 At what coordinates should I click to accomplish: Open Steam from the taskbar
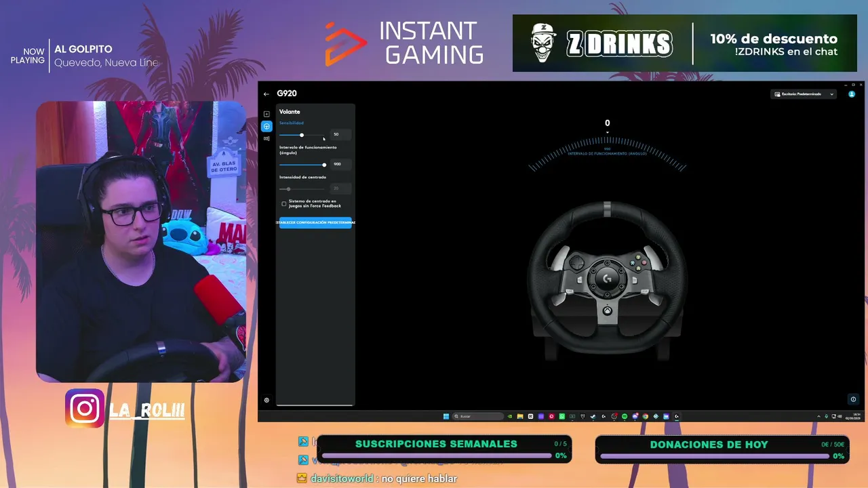(x=593, y=416)
